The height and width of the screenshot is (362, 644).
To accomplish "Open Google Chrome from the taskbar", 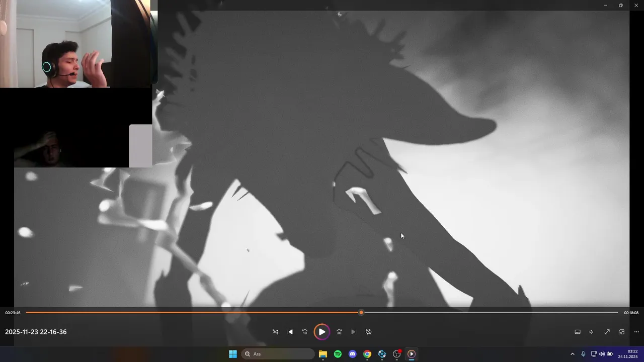I will [x=367, y=354].
